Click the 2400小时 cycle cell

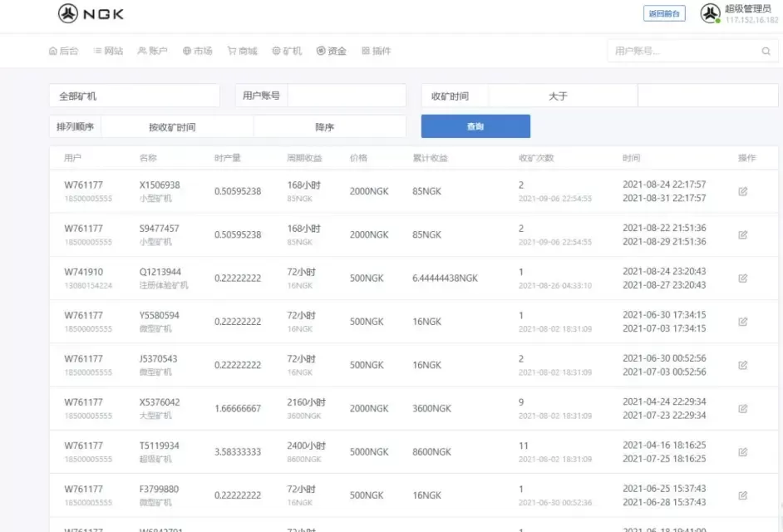(x=306, y=446)
